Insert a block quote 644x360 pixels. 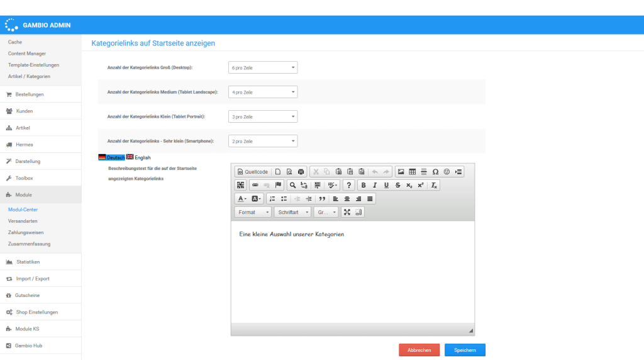click(x=322, y=199)
